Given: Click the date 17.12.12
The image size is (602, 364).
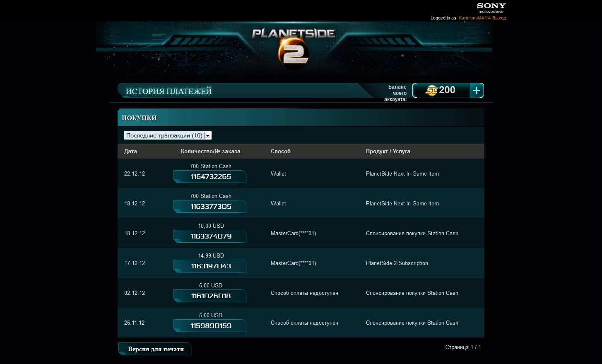Looking at the screenshot, I should pyautogui.click(x=135, y=263).
